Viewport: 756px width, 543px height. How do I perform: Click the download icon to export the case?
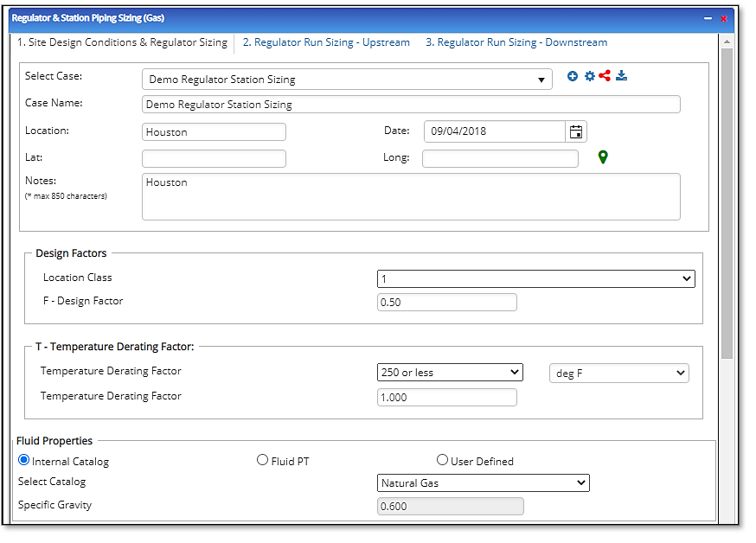point(621,76)
